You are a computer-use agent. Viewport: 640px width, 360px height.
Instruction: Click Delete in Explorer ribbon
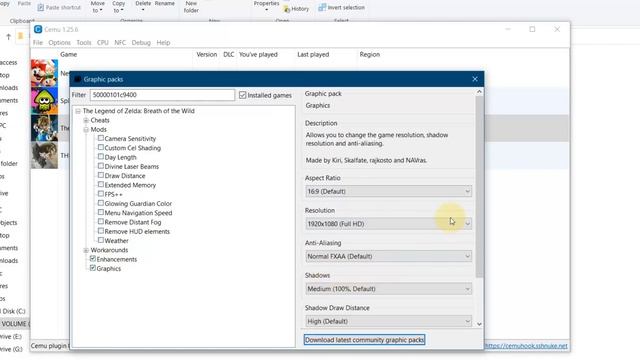(x=143, y=5)
